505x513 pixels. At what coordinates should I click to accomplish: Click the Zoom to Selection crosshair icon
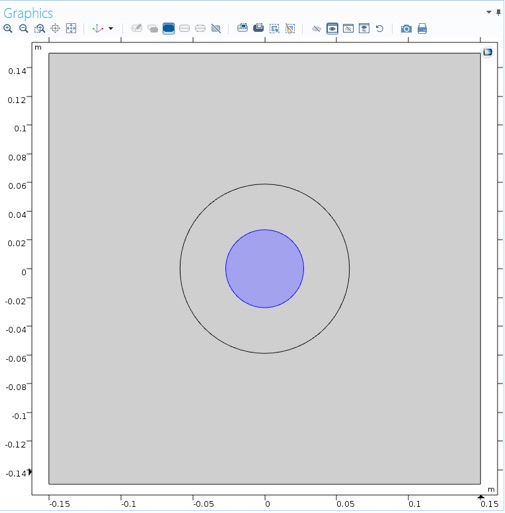(x=55, y=29)
